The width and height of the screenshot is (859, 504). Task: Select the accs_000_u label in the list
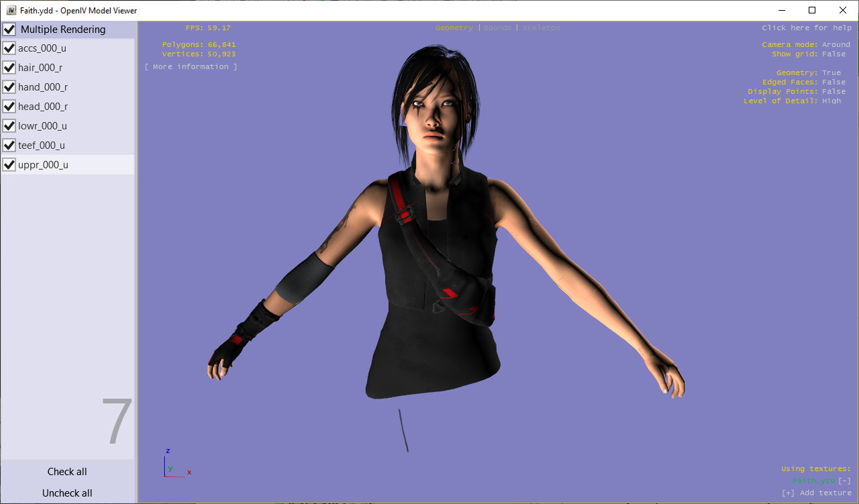tap(42, 48)
